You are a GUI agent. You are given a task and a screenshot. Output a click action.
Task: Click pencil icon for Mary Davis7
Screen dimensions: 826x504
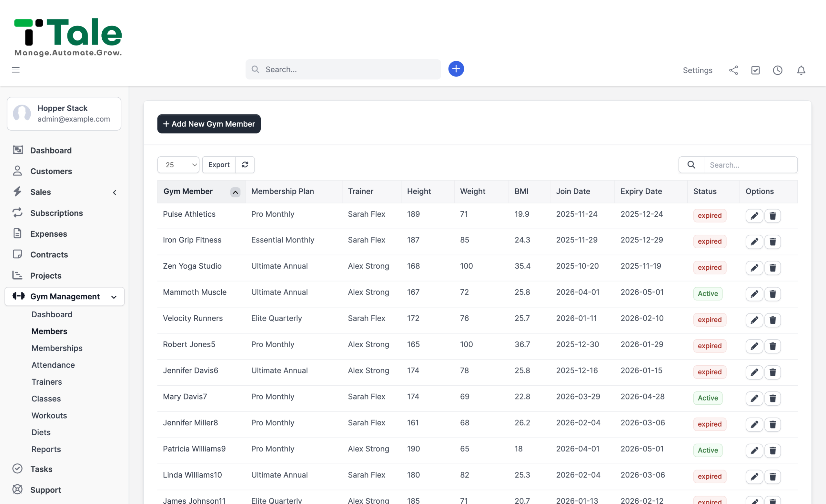coord(754,399)
